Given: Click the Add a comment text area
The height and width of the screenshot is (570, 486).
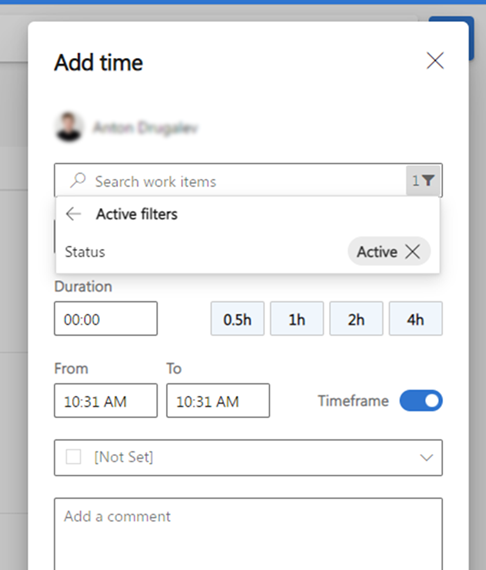Looking at the screenshot, I should click(x=248, y=534).
